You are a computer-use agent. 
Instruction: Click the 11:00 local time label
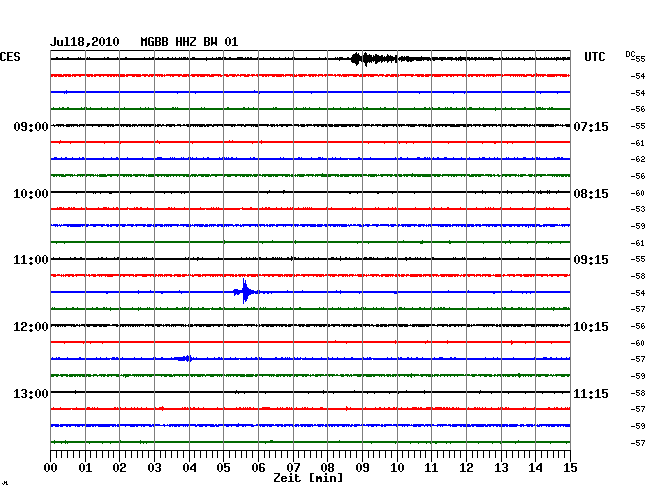(31, 260)
